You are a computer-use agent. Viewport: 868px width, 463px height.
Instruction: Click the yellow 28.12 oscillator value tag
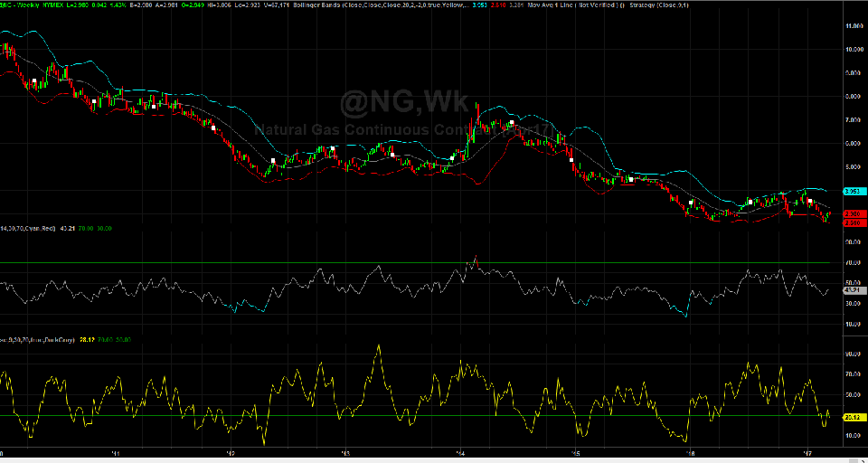(x=850, y=418)
